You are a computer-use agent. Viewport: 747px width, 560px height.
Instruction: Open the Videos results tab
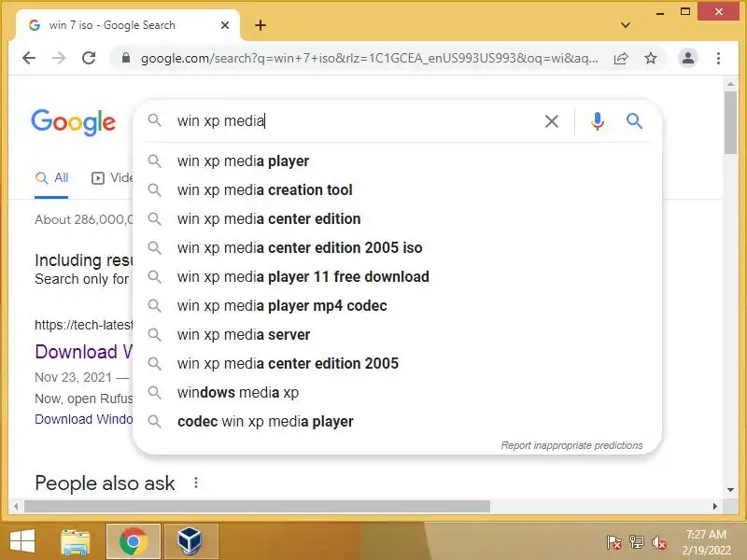coord(112,178)
